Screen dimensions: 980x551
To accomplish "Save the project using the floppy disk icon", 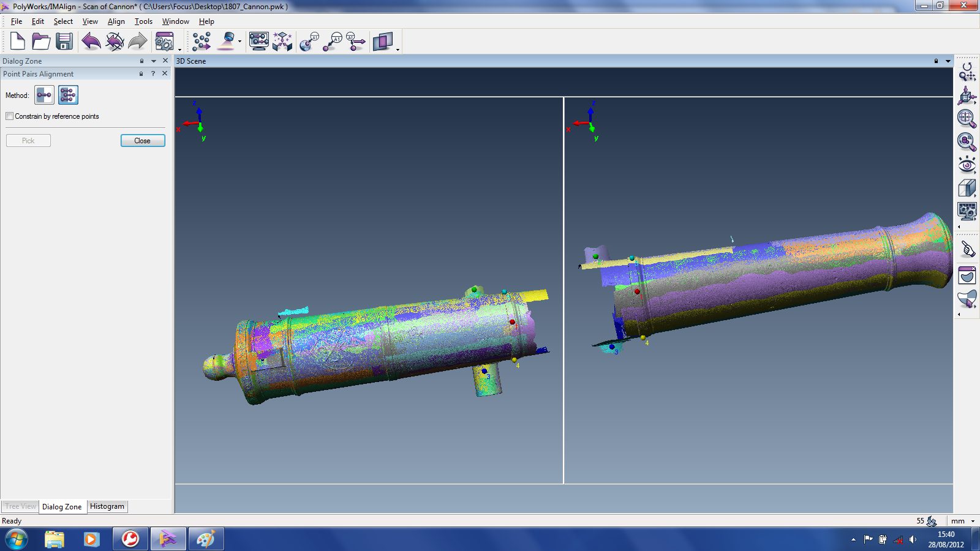I will pos(64,42).
